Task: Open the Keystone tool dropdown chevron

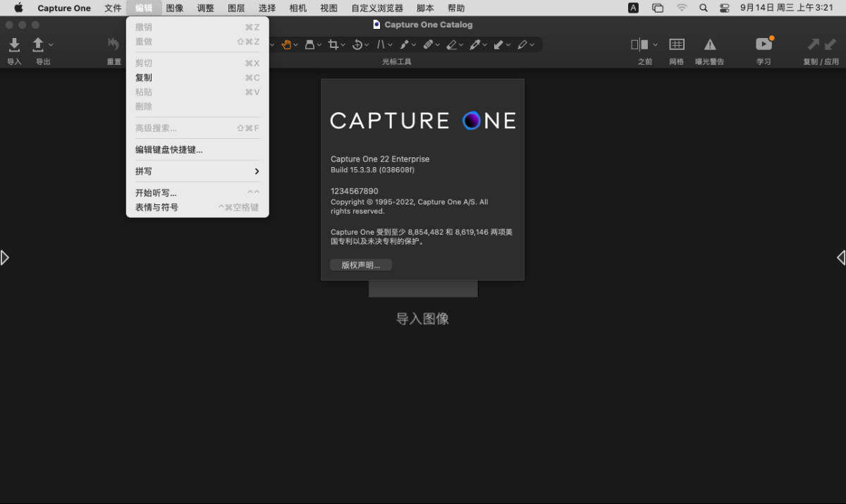Action: (390, 44)
